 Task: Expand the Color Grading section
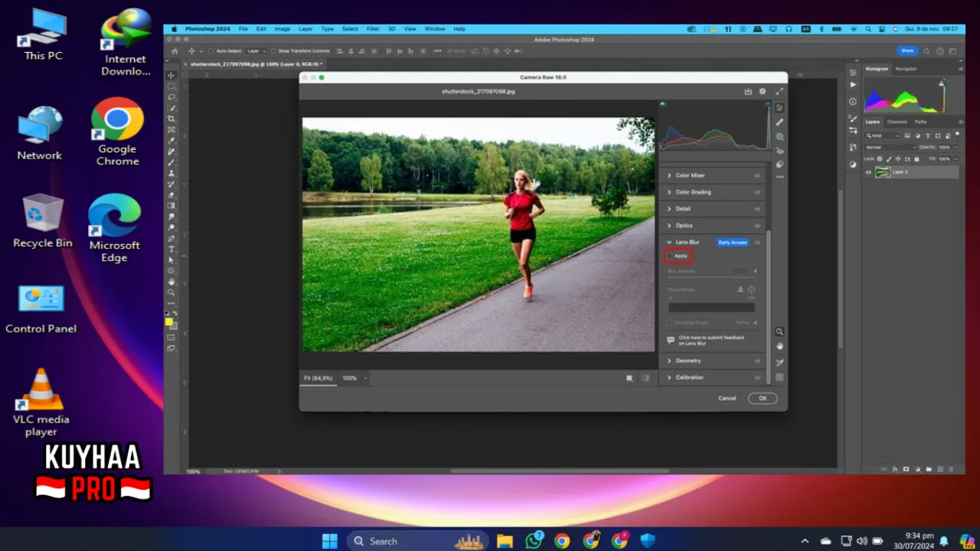click(669, 192)
